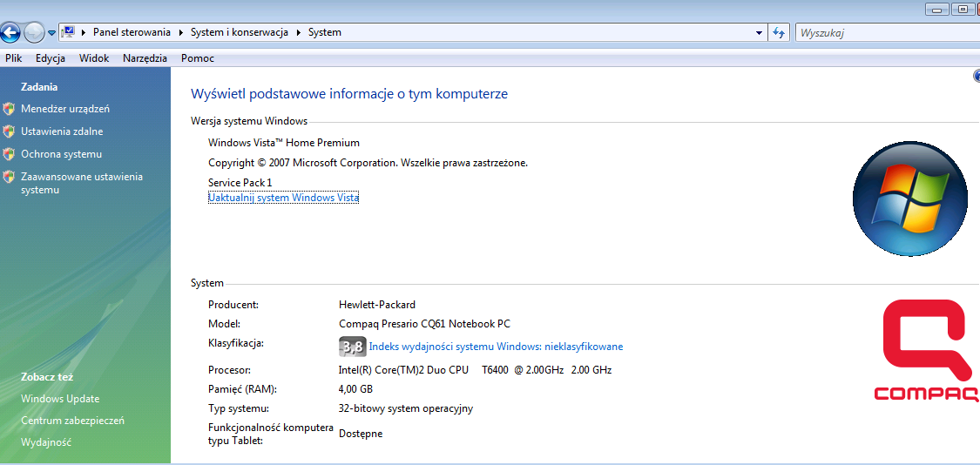Open Centrum zabezpieczeń link

click(x=72, y=421)
